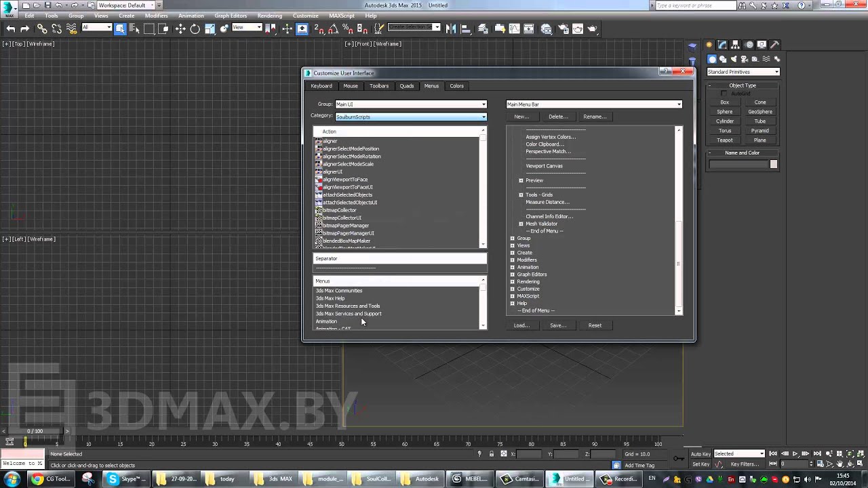Select the Cameras category icon
Image resolution: width=868 pixels, height=488 pixels.
click(745, 59)
